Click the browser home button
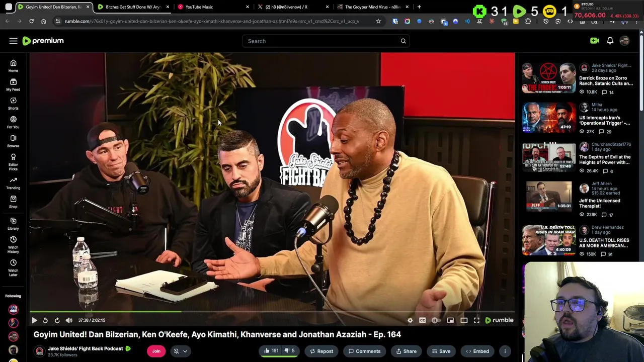The image size is (644, 362). (43, 21)
